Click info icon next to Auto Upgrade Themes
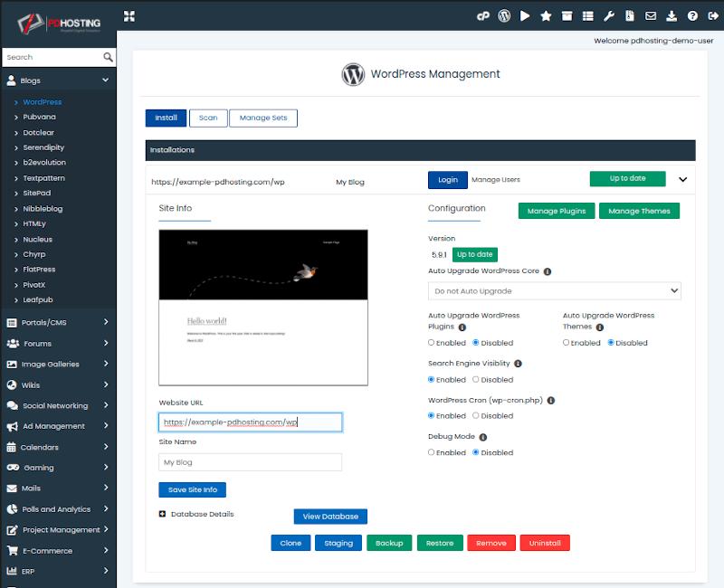The width and height of the screenshot is (724, 588). pos(600,327)
